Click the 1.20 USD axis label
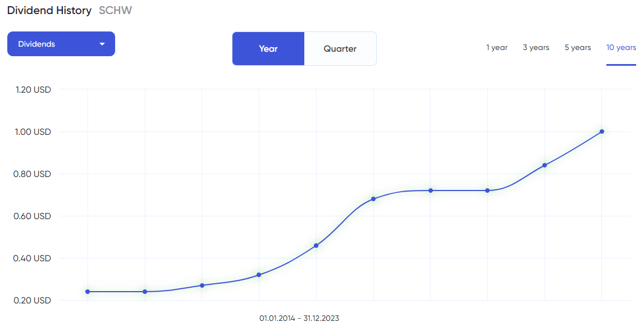This screenshot has width=644, height=331. [x=33, y=90]
